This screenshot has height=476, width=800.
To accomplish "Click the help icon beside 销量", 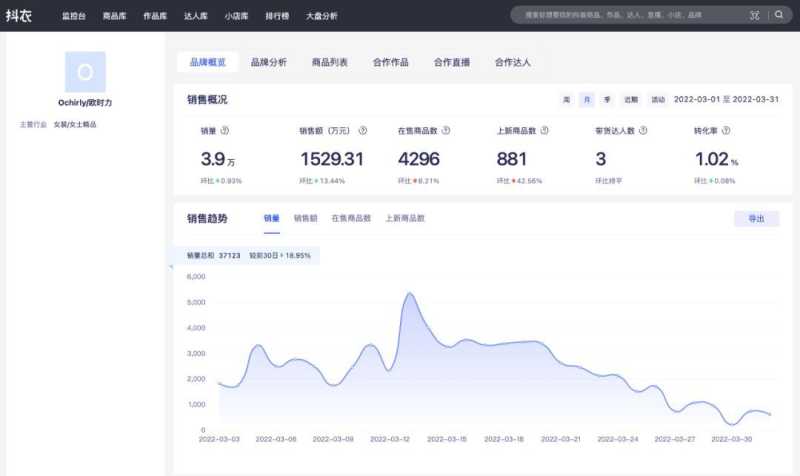I will click(224, 131).
